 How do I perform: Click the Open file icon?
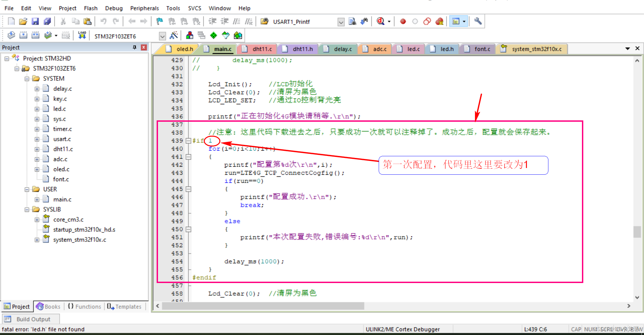23,21
